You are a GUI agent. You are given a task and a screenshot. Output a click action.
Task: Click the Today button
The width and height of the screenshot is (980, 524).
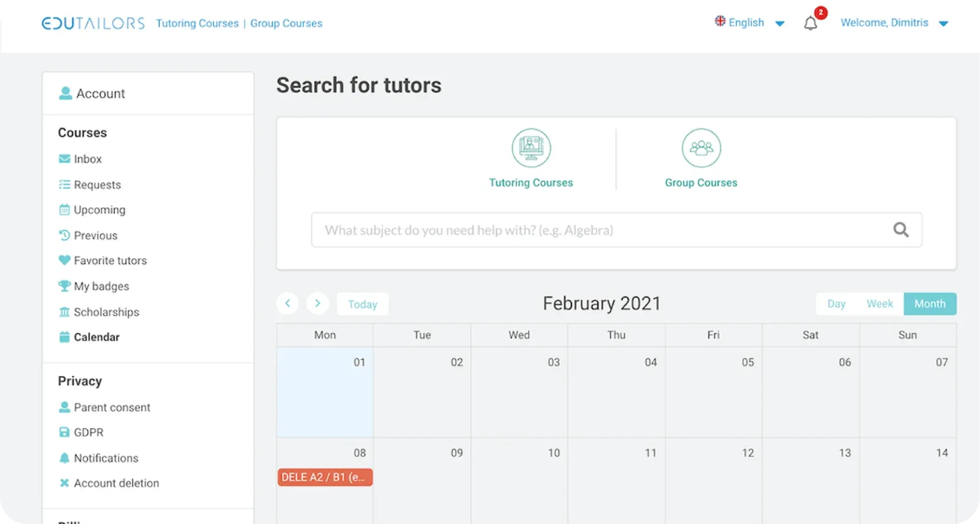(x=363, y=304)
